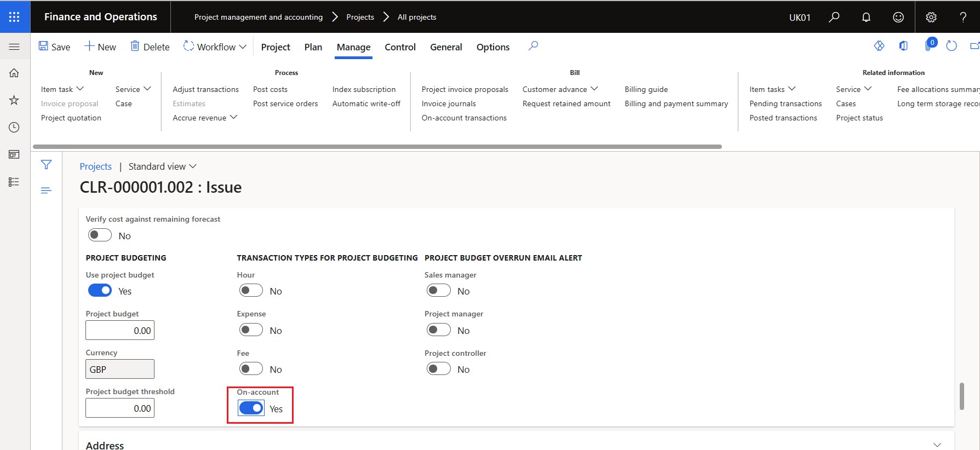The width and height of the screenshot is (980, 450).
Task: Open the Standard view dropdown
Action: pos(163,166)
